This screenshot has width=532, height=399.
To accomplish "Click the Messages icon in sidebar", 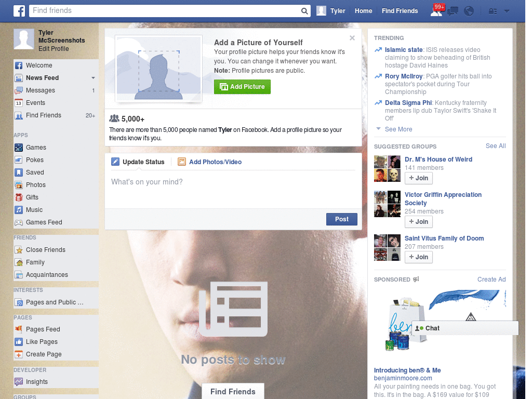I will pyautogui.click(x=19, y=90).
